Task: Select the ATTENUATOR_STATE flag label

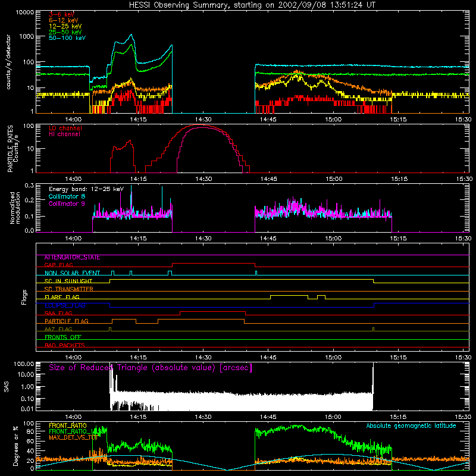Action: [72, 258]
